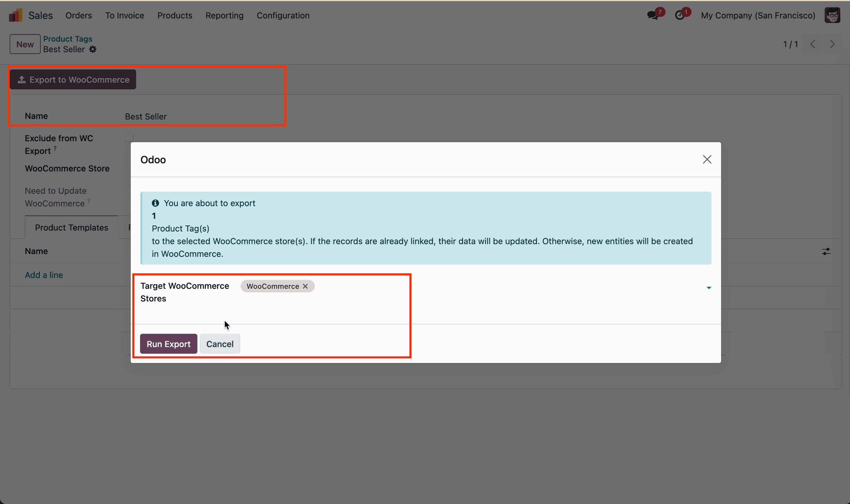Viewport: 850px width, 504px height.
Task: Click the Best Seller name field
Action: pos(146,116)
